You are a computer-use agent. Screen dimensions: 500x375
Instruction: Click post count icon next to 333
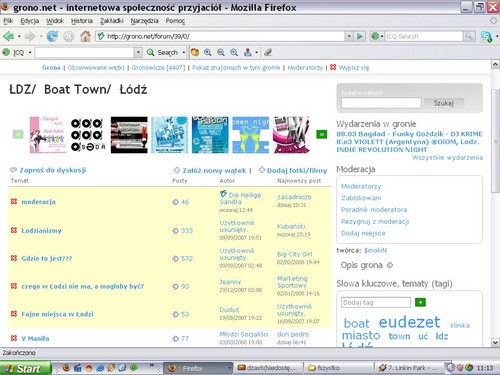pyautogui.click(x=176, y=231)
